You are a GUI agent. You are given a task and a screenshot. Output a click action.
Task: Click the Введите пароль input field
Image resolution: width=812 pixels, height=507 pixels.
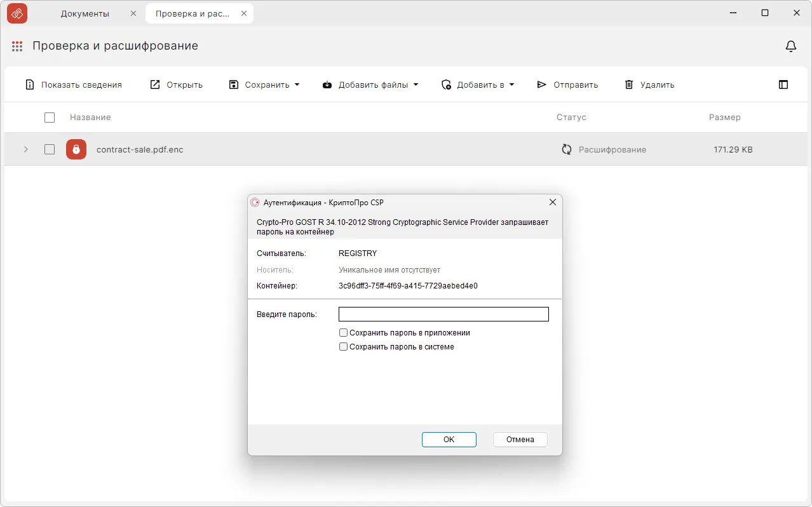coord(443,314)
